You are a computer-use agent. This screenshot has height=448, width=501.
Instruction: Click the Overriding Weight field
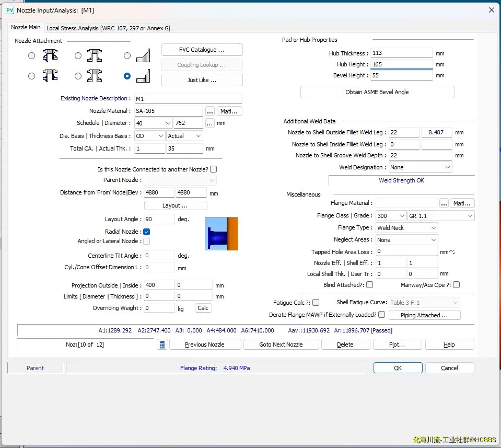coord(159,308)
